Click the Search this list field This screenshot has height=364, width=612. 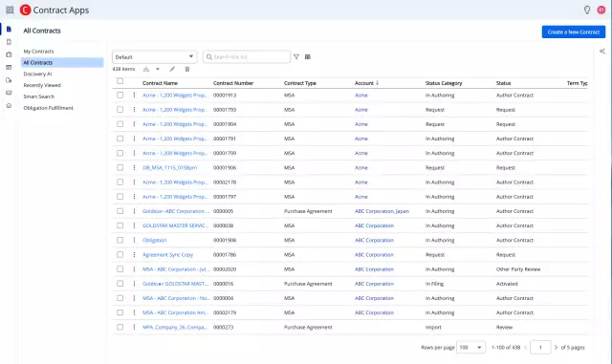pyautogui.click(x=247, y=57)
